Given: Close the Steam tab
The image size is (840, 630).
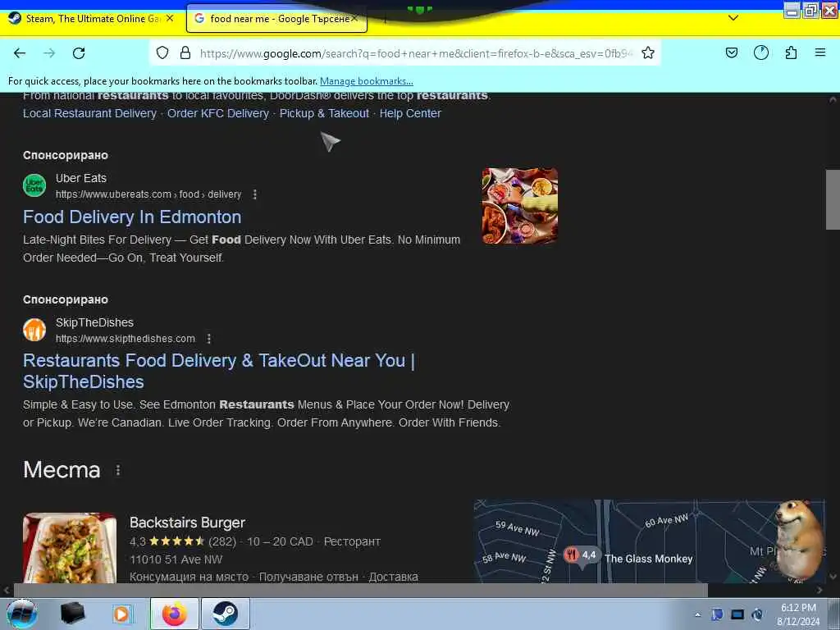Looking at the screenshot, I should tap(170, 18).
